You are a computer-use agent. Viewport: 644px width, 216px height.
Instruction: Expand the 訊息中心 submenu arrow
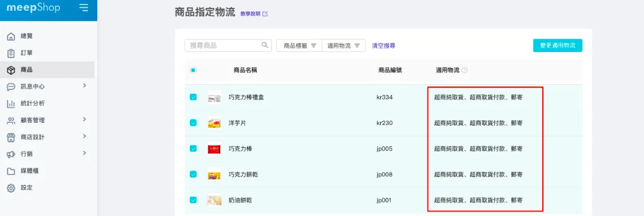[84, 85]
